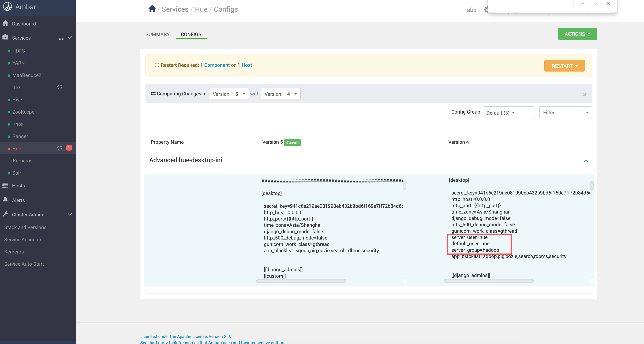Open the Version 5 dropdown
This screenshot has height=344, width=644.
coord(229,94)
